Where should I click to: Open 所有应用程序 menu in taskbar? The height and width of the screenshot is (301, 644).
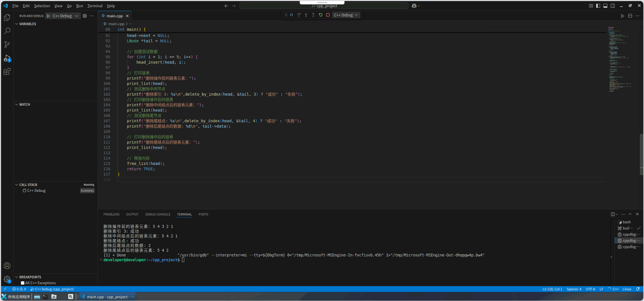pyautogui.click(x=16, y=297)
